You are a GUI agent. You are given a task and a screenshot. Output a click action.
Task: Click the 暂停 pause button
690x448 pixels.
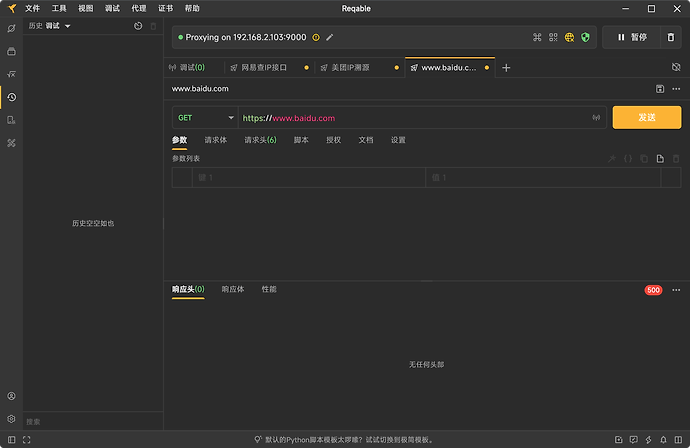[632, 37]
